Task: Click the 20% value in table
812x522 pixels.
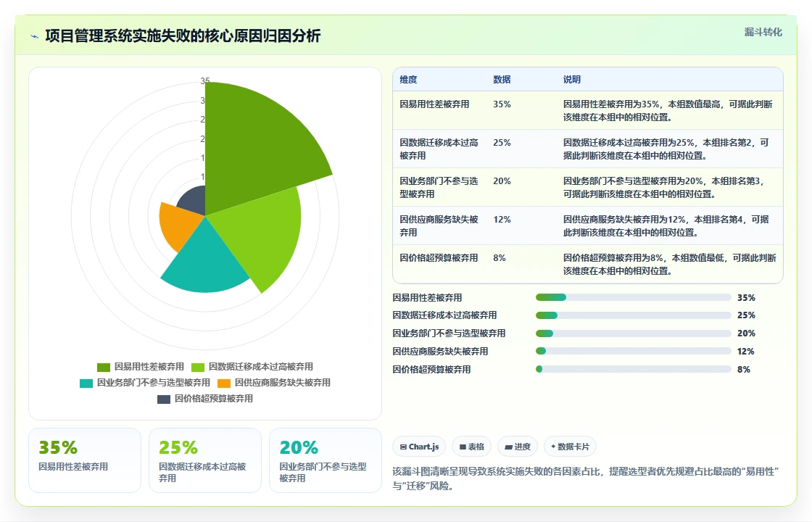Action: pos(502,181)
